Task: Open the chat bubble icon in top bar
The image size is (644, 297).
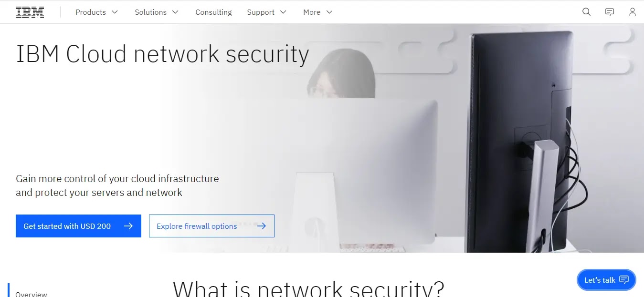Action: (x=610, y=12)
